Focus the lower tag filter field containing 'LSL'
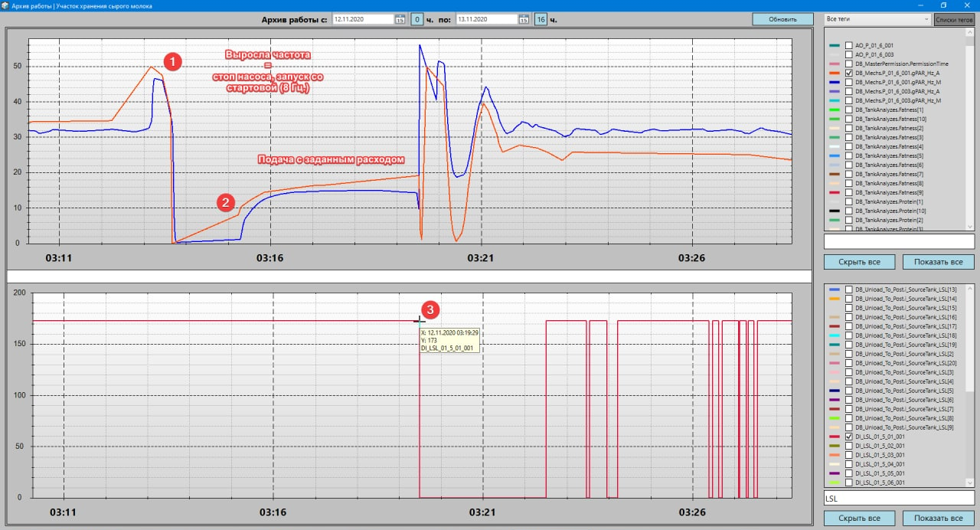The height and width of the screenshot is (530, 980). point(898,498)
